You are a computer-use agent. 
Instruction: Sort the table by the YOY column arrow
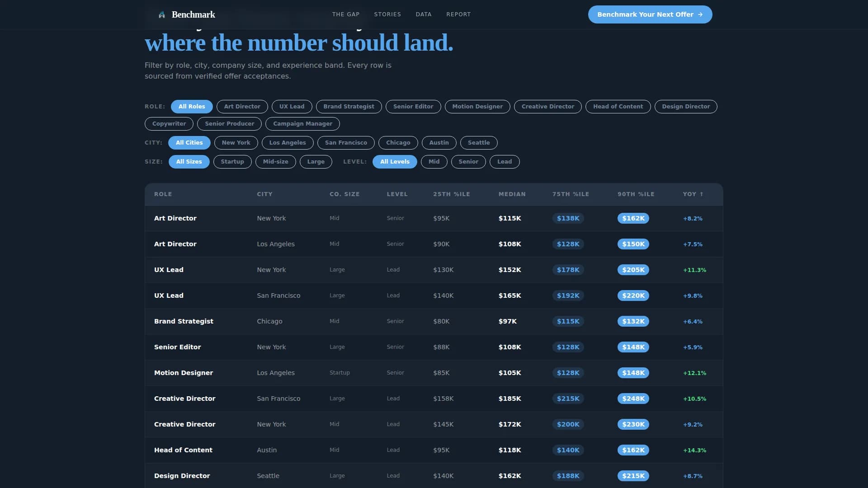pos(701,194)
